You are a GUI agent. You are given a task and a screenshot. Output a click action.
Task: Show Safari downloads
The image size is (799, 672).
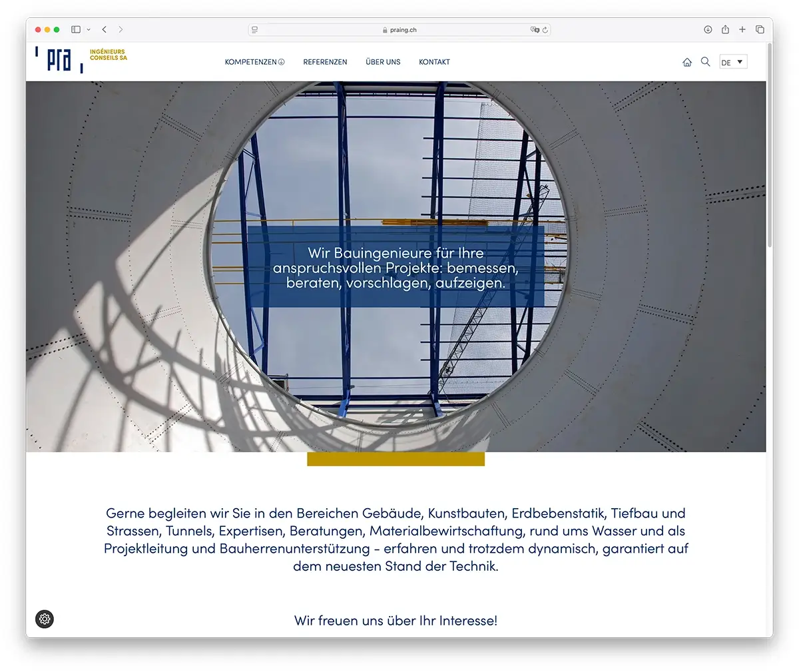[x=708, y=29]
